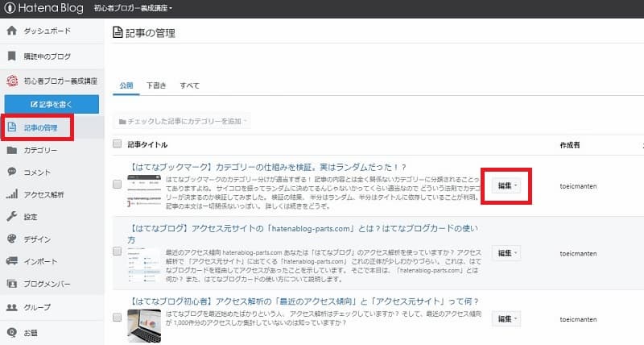Click the Hatena Blog header text
Screen dimensions: 644x345
pos(51,8)
